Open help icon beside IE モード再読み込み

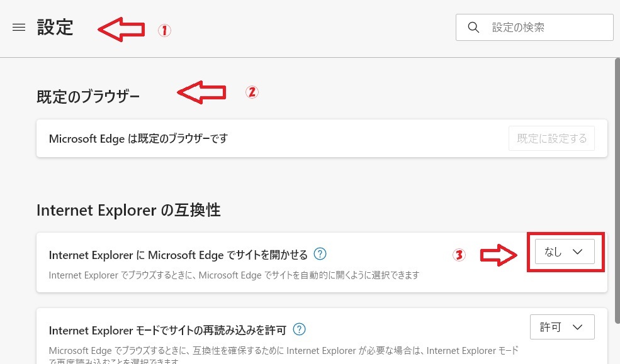(x=300, y=329)
